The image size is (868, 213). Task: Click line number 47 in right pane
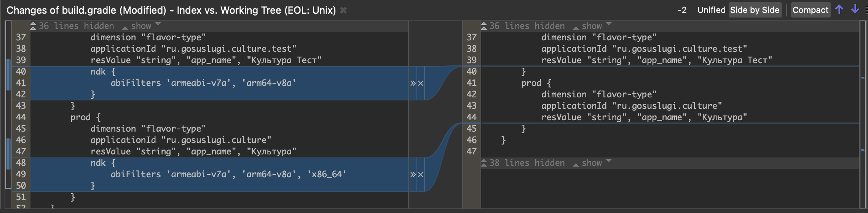tap(471, 151)
